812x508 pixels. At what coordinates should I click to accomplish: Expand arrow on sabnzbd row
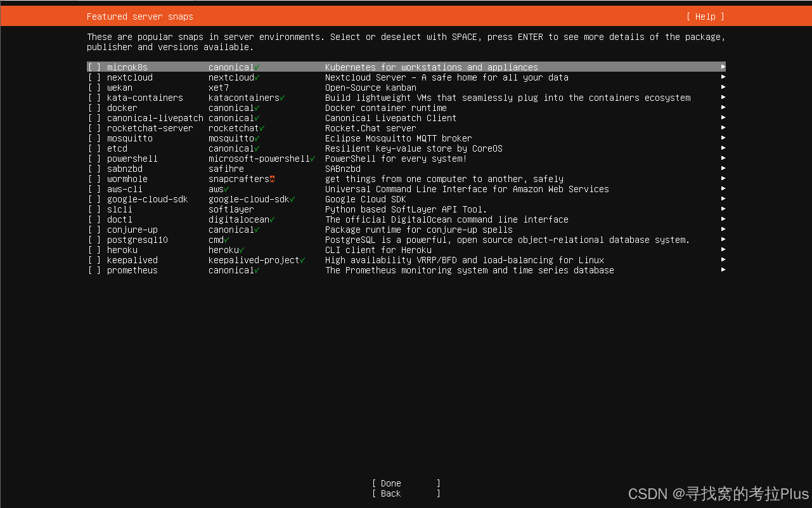coord(723,168)
